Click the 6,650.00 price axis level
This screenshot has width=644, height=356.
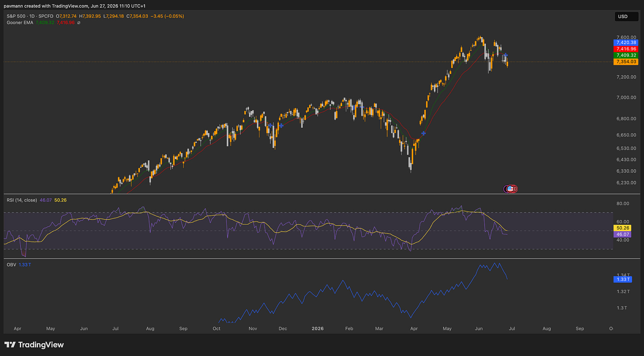tap(626, 134)
